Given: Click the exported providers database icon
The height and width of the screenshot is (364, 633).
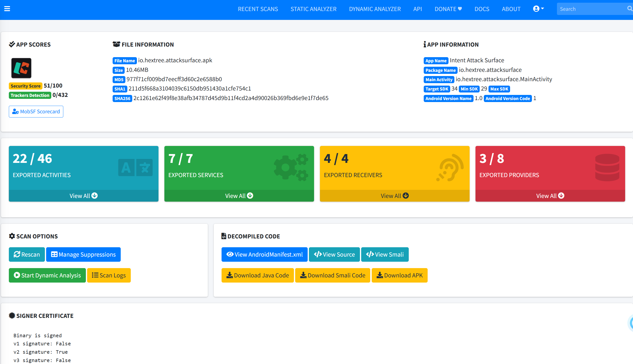Looking at the screenshot, I should point(607,167).
